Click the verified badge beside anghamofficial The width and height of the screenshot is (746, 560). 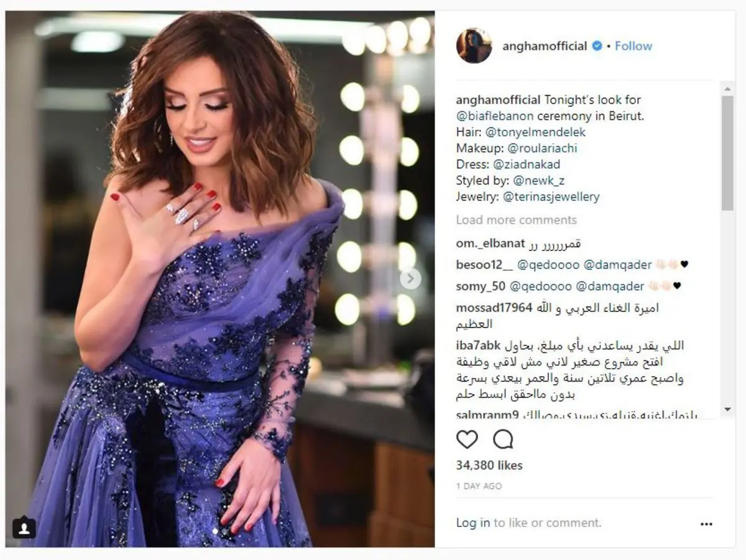[x=597, y=46]
